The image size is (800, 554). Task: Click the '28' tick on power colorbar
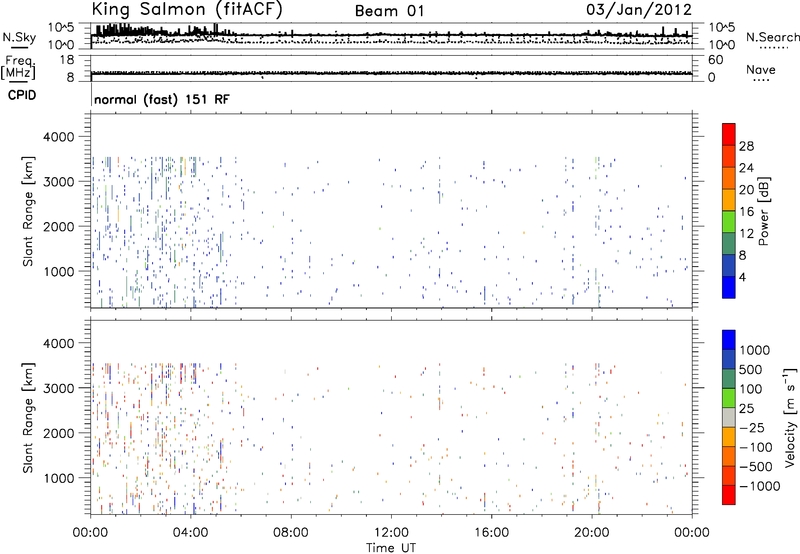(746, 146)
